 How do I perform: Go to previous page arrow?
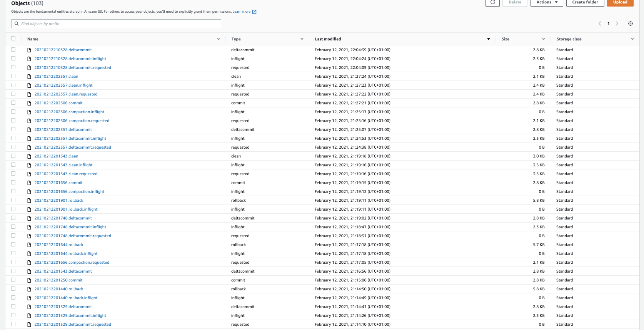pos(600,23)
